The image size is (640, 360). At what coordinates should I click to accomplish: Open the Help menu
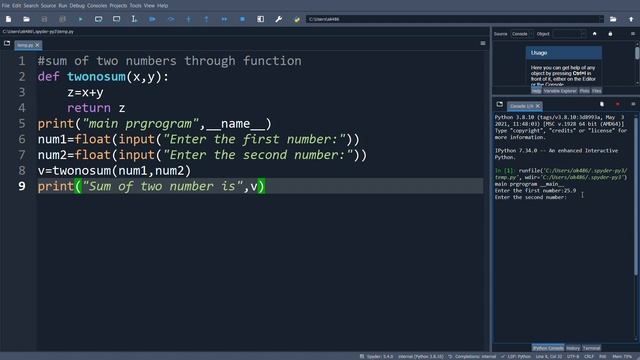(x=162, y=6)
